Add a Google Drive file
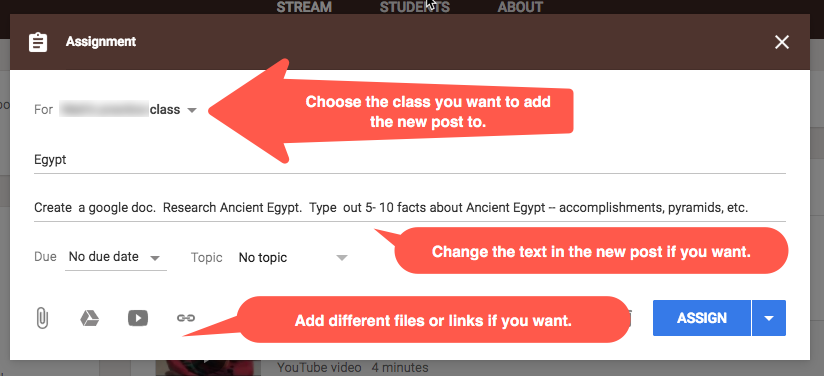This screenshot has height=376, width=824. point(90,318)
